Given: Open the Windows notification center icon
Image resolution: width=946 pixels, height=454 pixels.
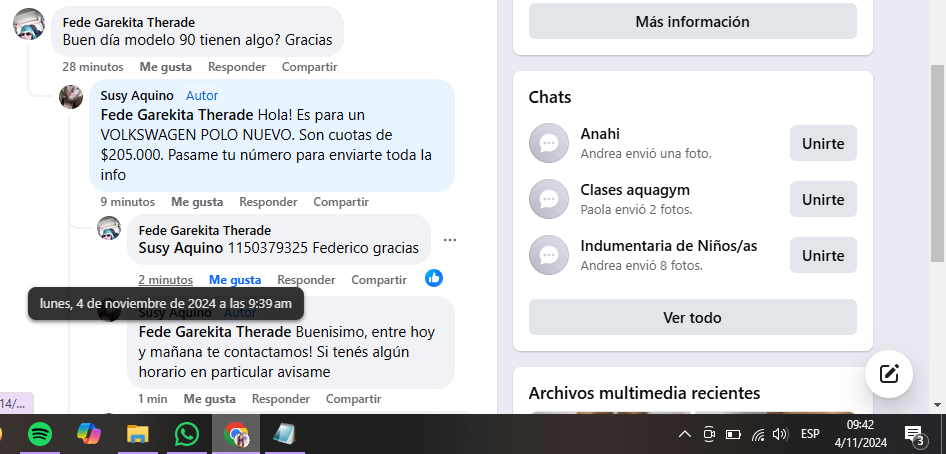Looking at the screenshot, I should [x=914, y=434].
